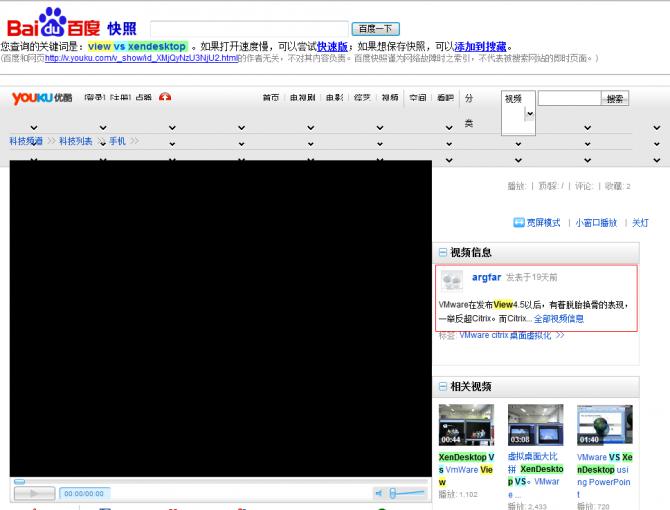Open the 03:08 related video thumbnail
This screenshot has width=670, height=510.
(x=535, y=425)
